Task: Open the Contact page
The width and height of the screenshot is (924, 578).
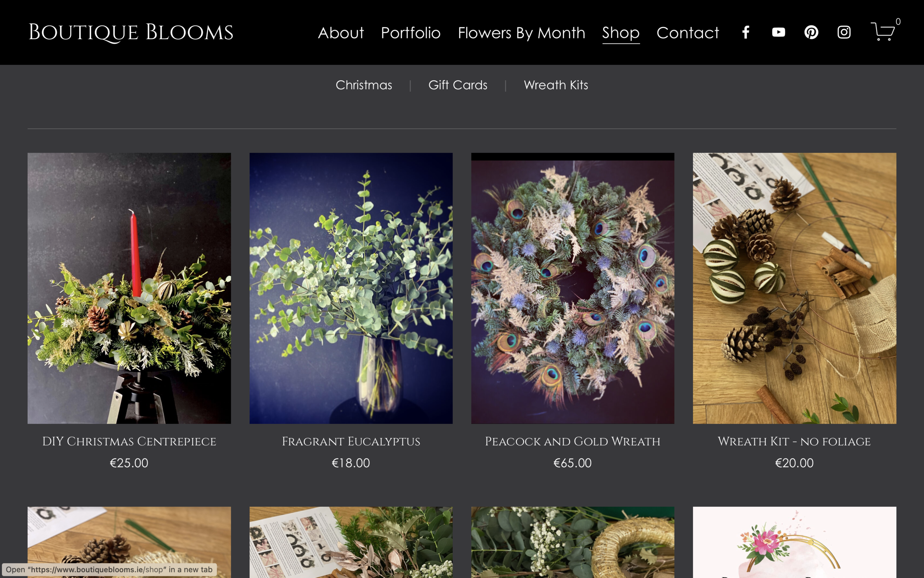Action: [x=687, y=33]
